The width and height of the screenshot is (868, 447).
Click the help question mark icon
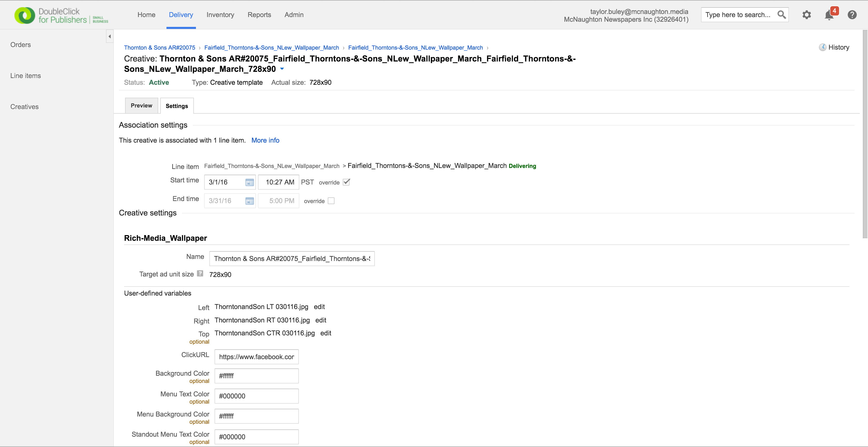coord(852,15)
